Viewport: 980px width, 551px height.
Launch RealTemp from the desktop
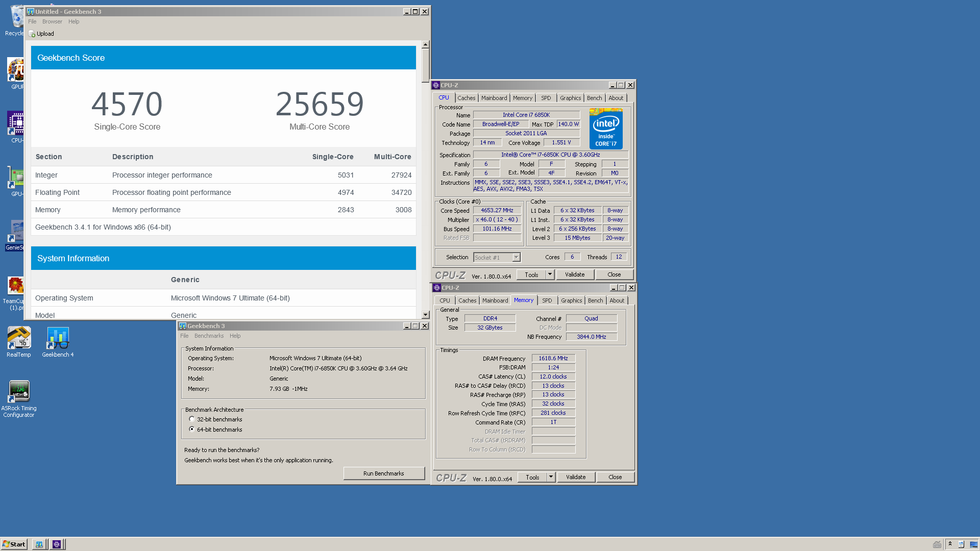tap(19, 342)
